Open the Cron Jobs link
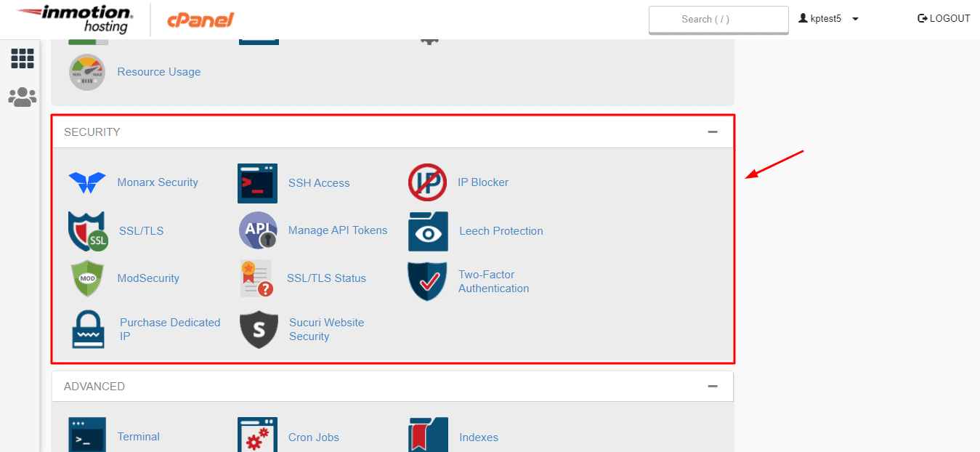Screen dimensions: 980x452 314,437
